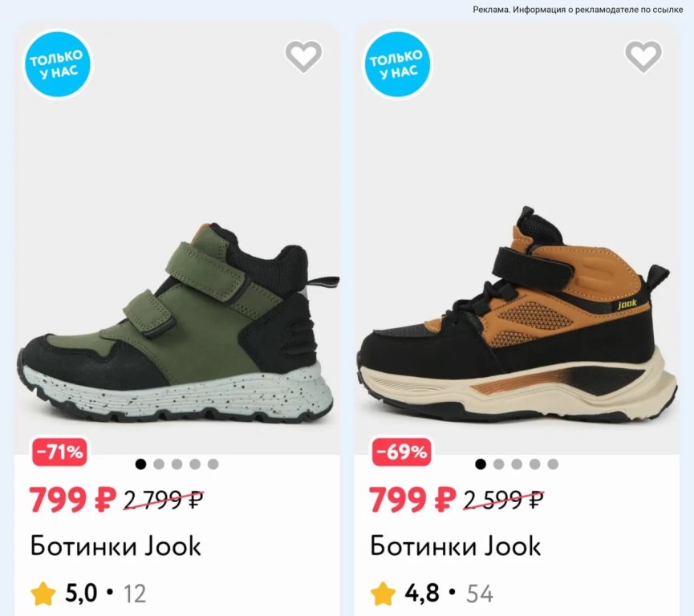Open 'Ботинки Jook' title under green boots
This screenshot has width=694, height=616.
tap(116, 546)
